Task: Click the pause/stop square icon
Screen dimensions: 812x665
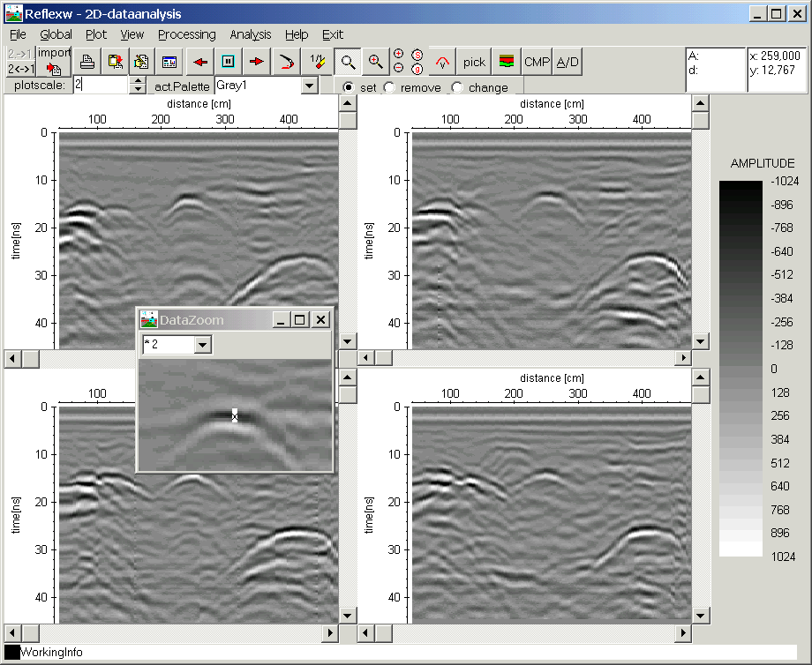Action: (x=229, y=62)
